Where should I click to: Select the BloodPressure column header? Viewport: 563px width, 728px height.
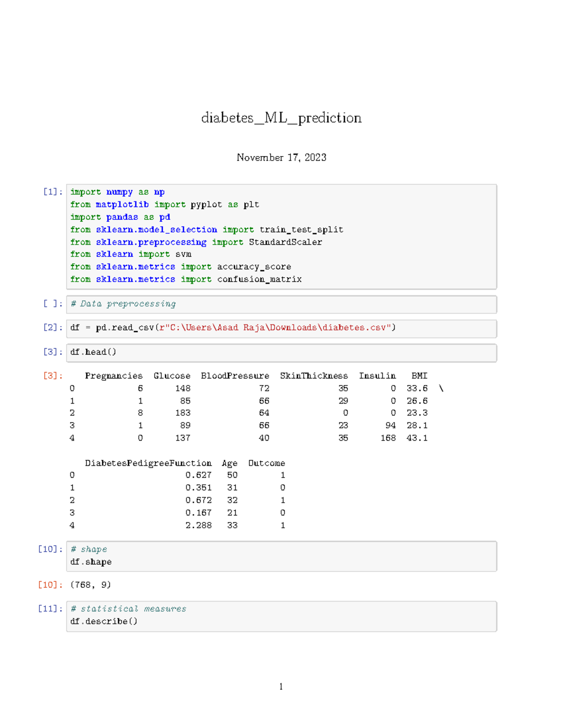[x=235, y=376]
